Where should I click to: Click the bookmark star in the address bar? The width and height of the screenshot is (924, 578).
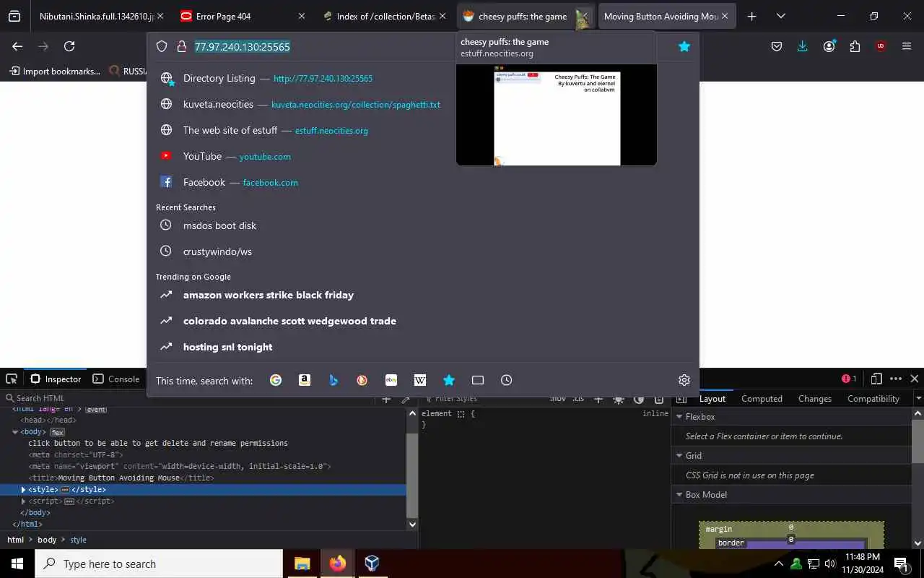[684, 46]
